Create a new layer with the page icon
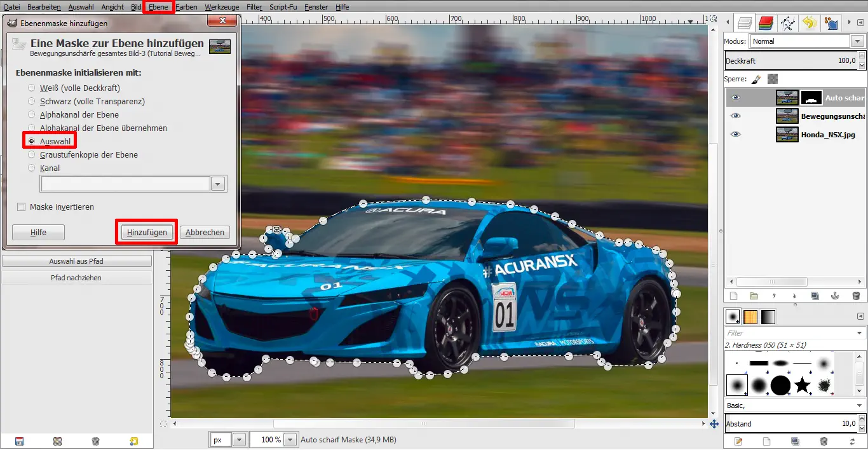The height and width of the screenshot is (450, 868). (x=733, y=296)
